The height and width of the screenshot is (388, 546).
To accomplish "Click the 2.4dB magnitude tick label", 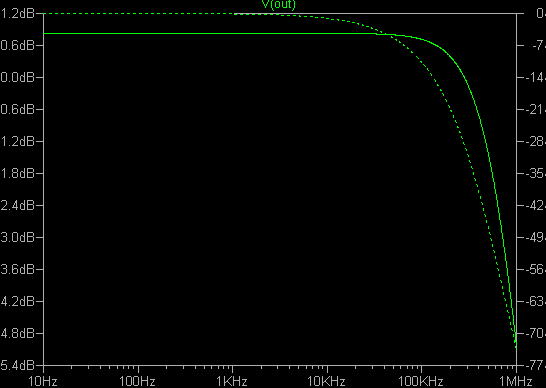I will [17, 205].
